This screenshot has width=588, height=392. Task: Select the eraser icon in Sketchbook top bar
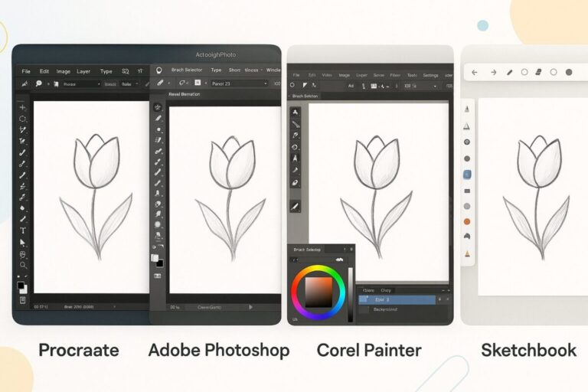(x=538, y=72)
